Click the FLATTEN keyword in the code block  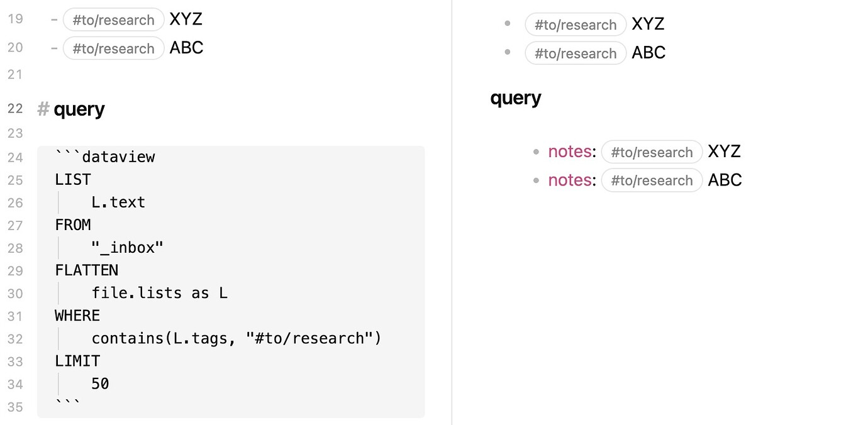coord(86,270)
